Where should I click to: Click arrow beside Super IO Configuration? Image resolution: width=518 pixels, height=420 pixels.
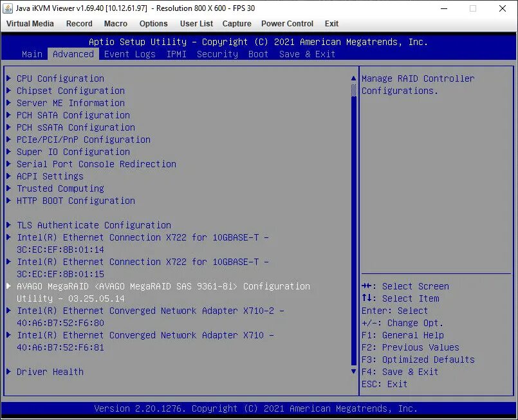[9, 152]
